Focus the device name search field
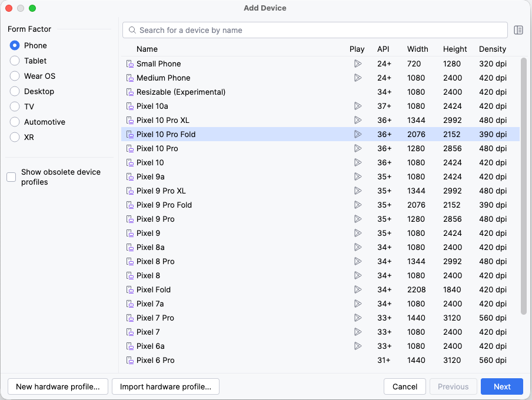This screenshot has height=400, width=532. (315, 30)
